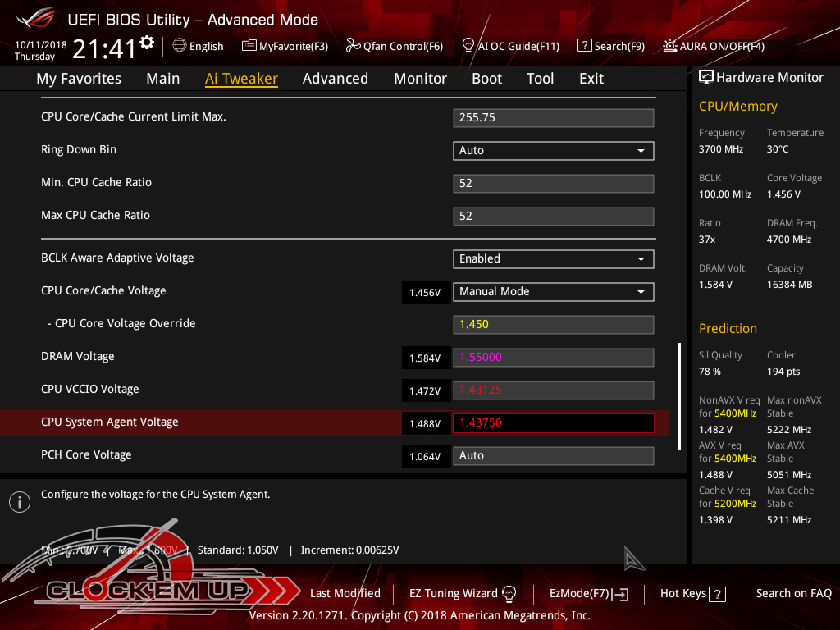Click the vertical scrollbar of settings list
Image resolution: width=840 pixels, height=630 pixels.
679,396
